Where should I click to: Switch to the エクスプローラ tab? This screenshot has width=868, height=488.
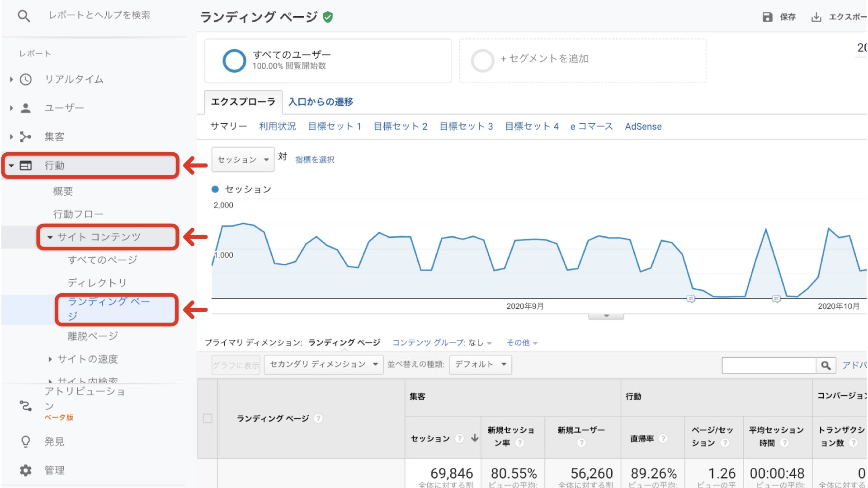(243, 102)
